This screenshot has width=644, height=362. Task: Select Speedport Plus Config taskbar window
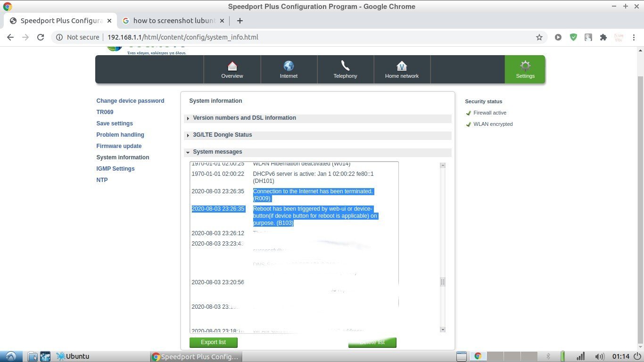point(195,356)
